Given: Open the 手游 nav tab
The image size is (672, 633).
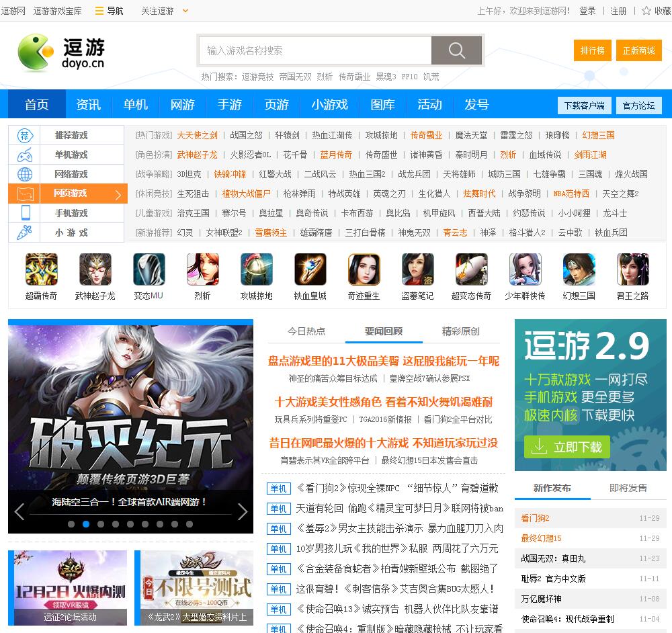Looking at the screenshot, I should (x=230, y=104).
